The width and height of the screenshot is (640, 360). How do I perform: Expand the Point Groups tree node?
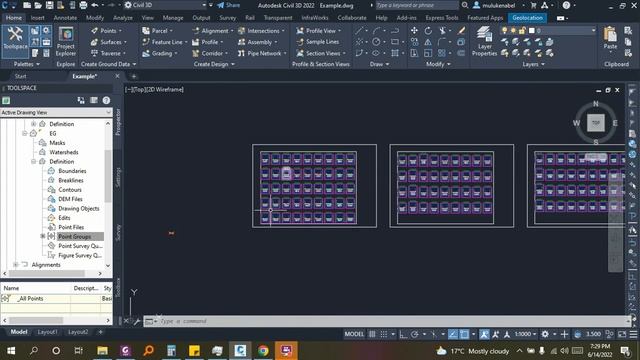42,236
